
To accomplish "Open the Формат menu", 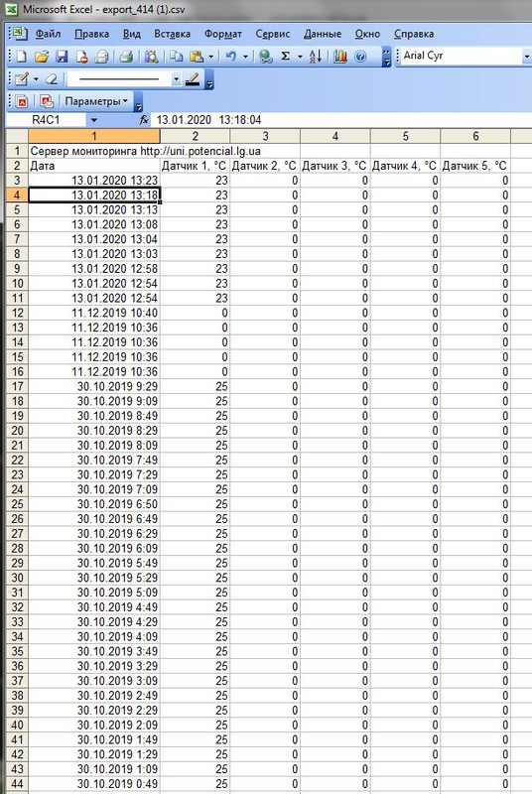I will coord(223,34).
